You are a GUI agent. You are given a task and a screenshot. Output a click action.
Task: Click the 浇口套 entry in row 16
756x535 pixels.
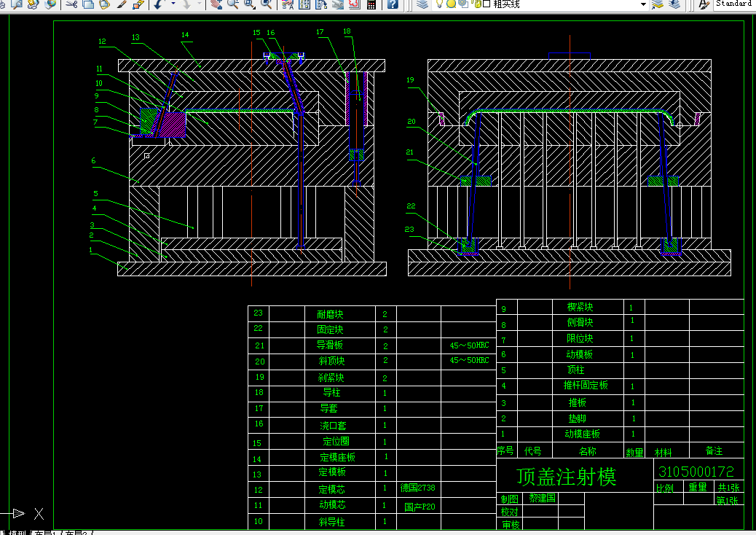tap(333, 426)
